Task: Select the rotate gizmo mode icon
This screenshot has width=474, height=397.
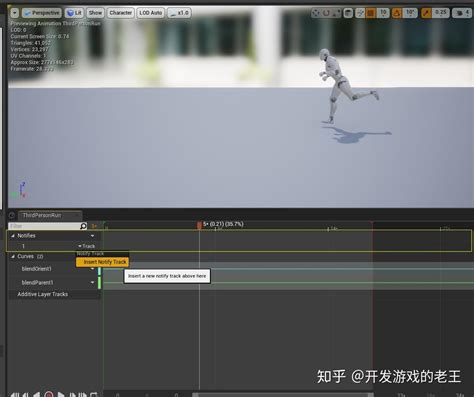Action: pyautogui.click(x=326, y=13)
